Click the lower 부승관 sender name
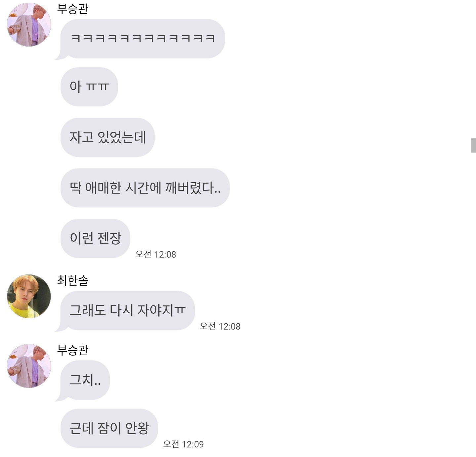Viewport: 476px width, 457px height. pos(73,350)
